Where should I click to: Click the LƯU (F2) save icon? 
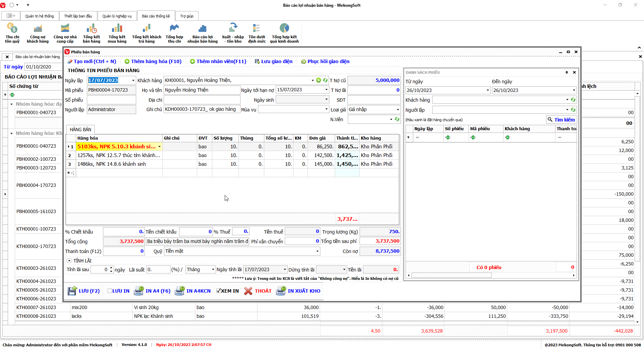coord(72,291)
